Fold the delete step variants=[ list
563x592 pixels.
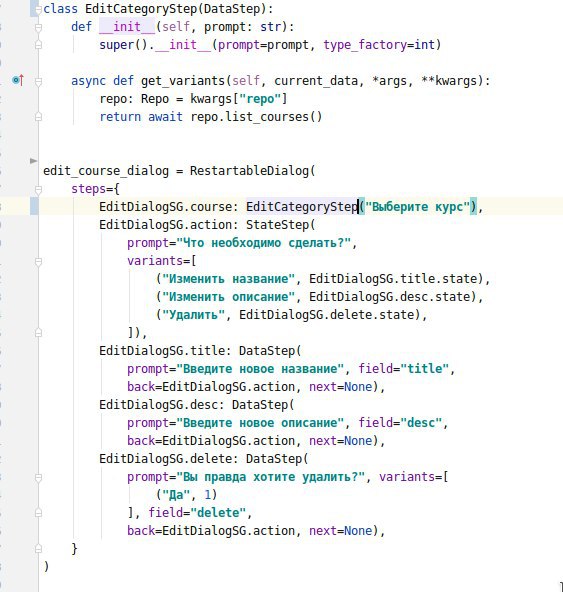point(38,477)
